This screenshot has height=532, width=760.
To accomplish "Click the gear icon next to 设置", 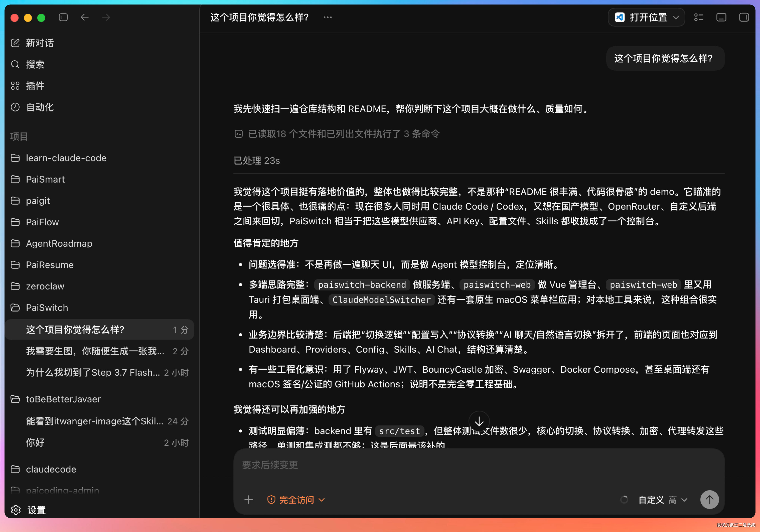I will tap(16, 510).
